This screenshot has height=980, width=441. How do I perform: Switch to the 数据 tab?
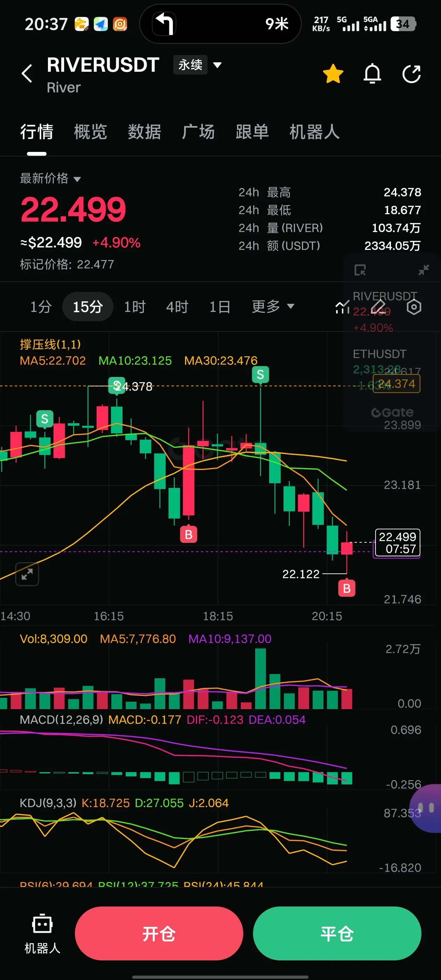[x=144, y=132]
